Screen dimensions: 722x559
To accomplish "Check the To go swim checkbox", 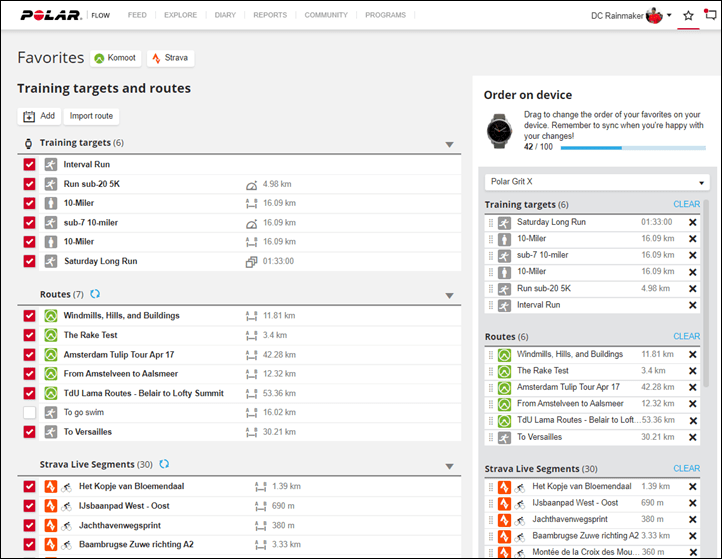I will [29, 413].
